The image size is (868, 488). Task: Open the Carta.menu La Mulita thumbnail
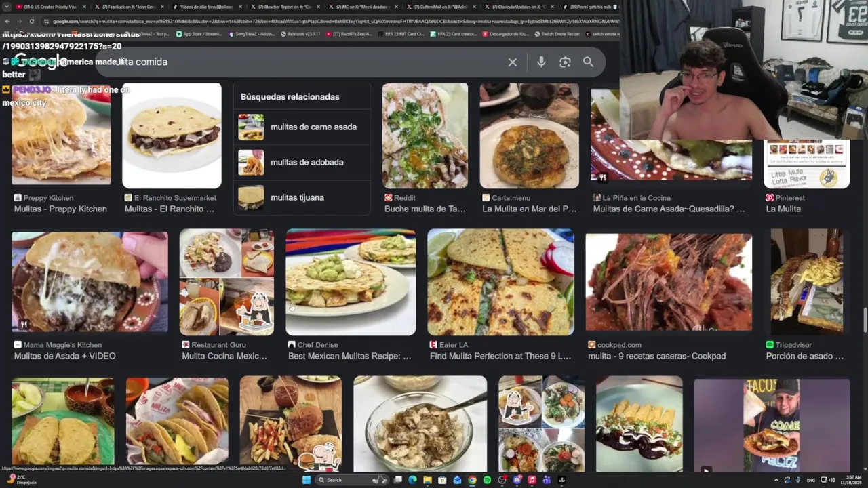pos(530,136)
